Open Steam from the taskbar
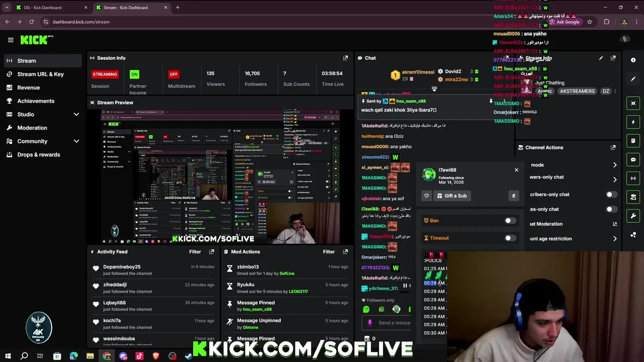This screenshot has width=644, height=362. click(x=189, y=356)
